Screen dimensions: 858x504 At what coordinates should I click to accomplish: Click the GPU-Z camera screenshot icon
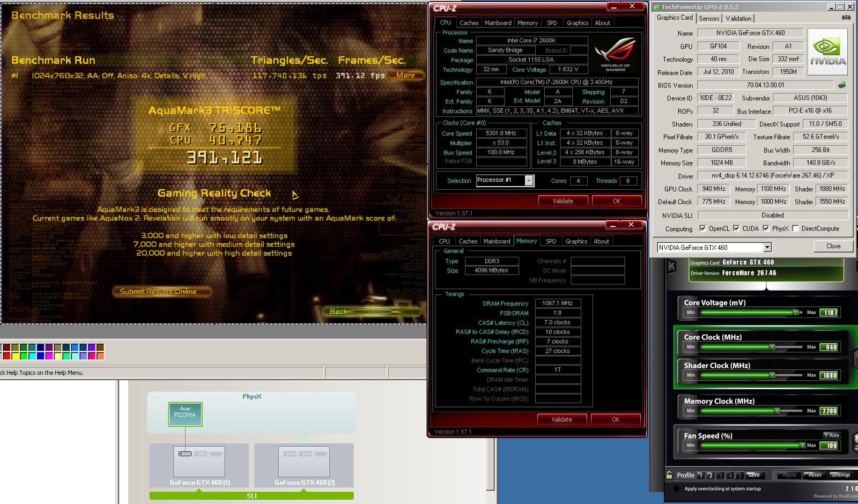tap(846, 18)
